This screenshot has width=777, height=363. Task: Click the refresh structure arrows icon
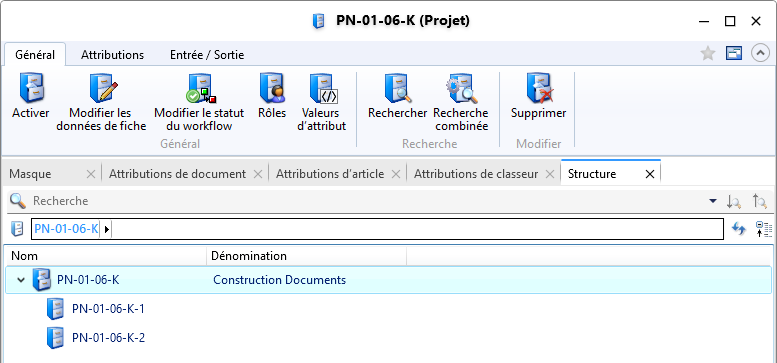(739, 229)
